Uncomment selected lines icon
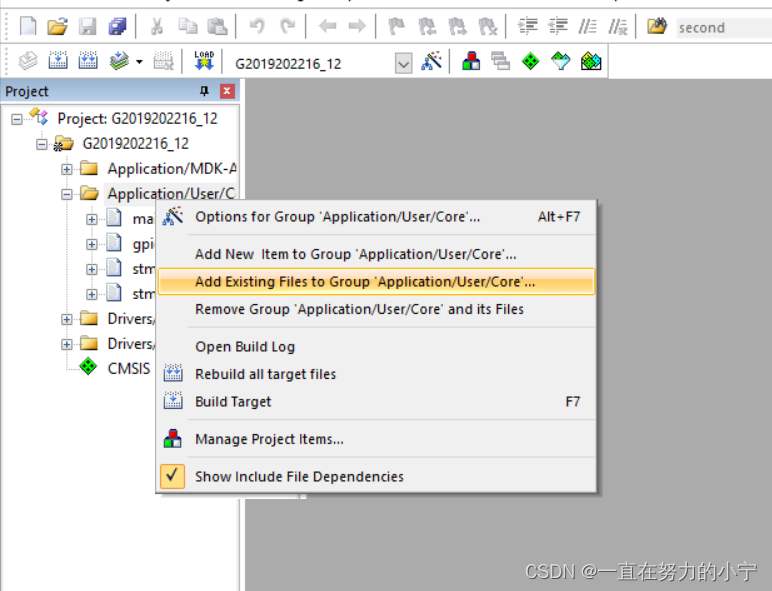Screen dimensions: 772x591 617,26
